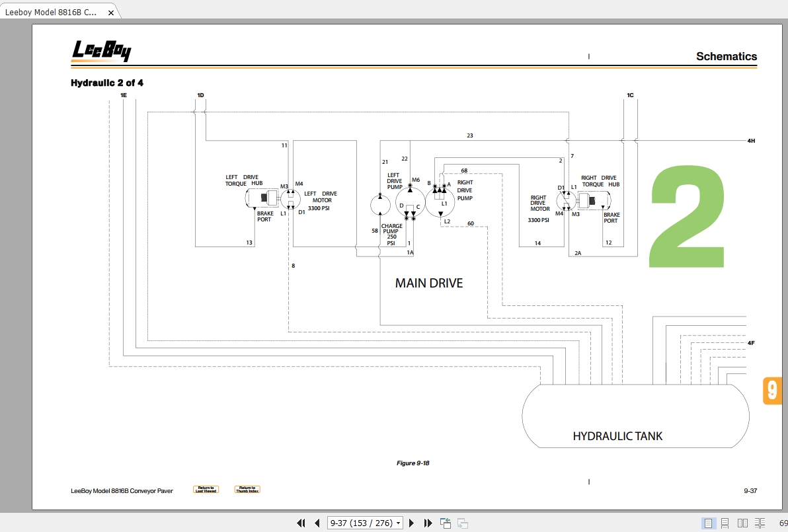This screenshot has width=788, height=532.
Task: Go to the first page
Action: pyautogui.click(x=301, y=523)
